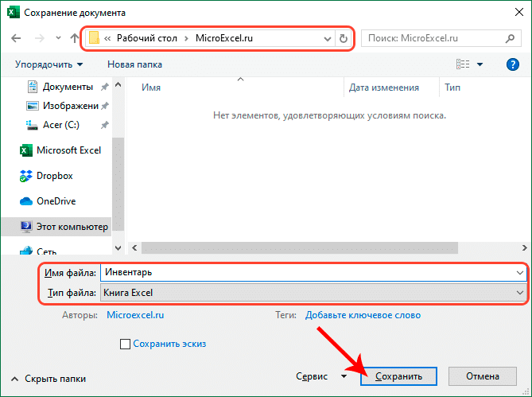Collapse folders with Скрыть папки

click(x=49, y=379)
